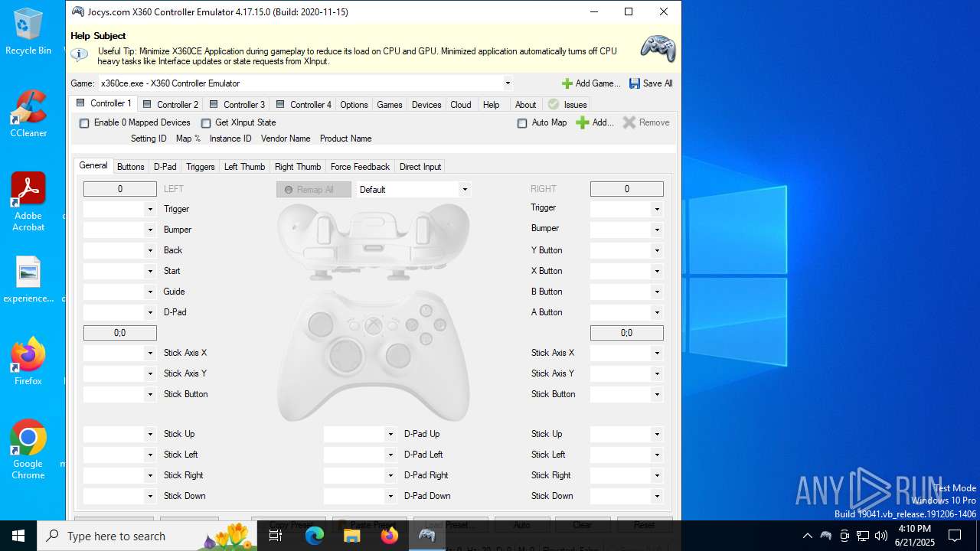This screenshot has width=980, height=551.
Task: Open Google Chrome desktop shortcut
Action: 28,449
